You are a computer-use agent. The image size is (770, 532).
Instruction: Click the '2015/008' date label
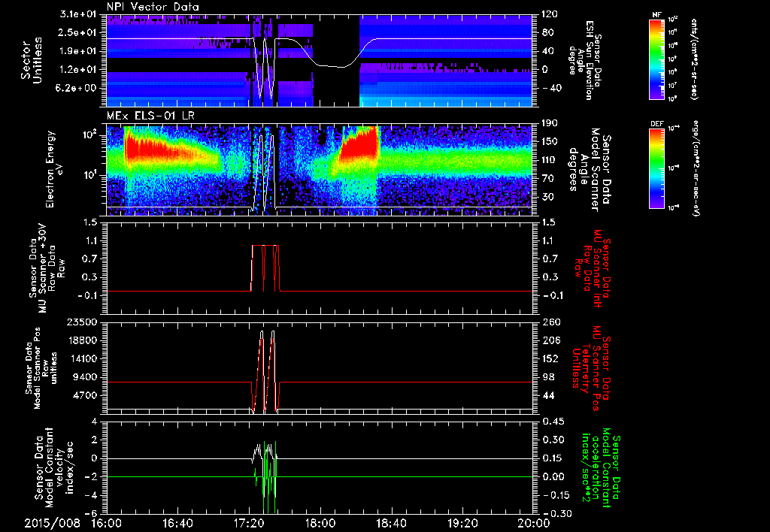[52, 523]
